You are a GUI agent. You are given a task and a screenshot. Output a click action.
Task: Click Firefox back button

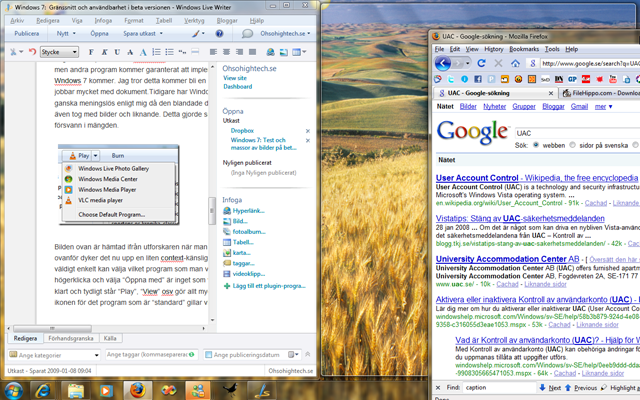(443, 63)
